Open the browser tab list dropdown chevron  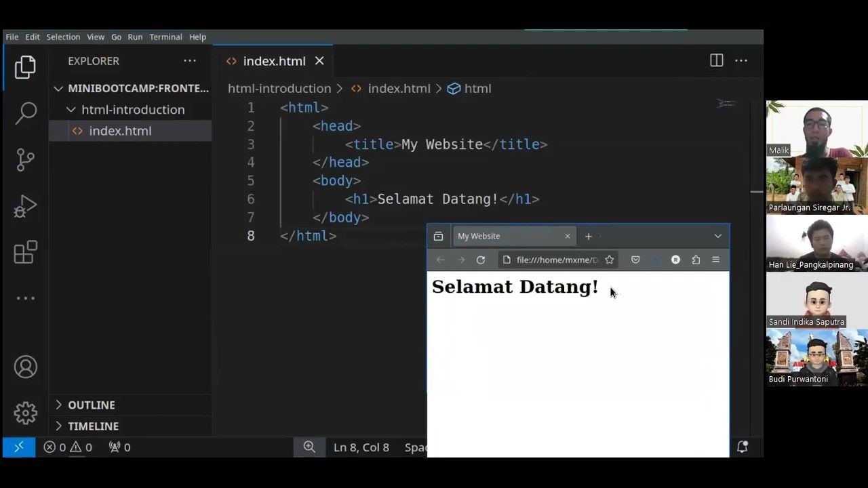pyautogui.click(x=717, y=236)
